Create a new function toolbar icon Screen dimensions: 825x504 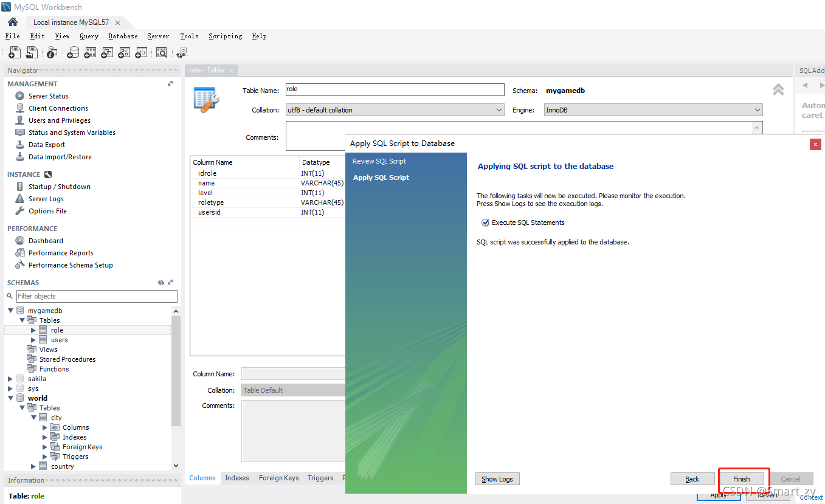(x=141, y=53)
